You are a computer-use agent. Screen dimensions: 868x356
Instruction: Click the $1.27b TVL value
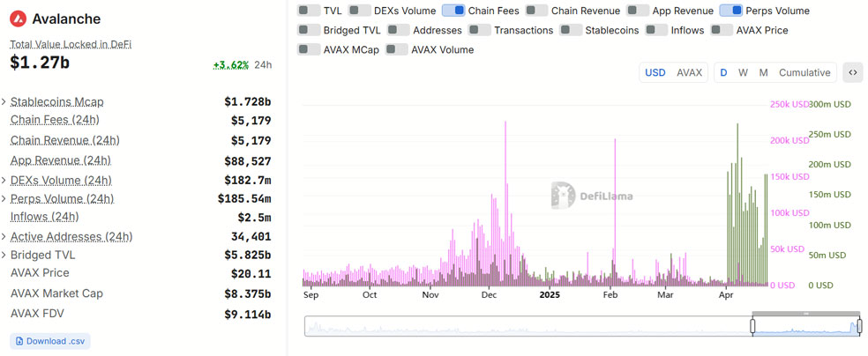[x=40, y=63]
